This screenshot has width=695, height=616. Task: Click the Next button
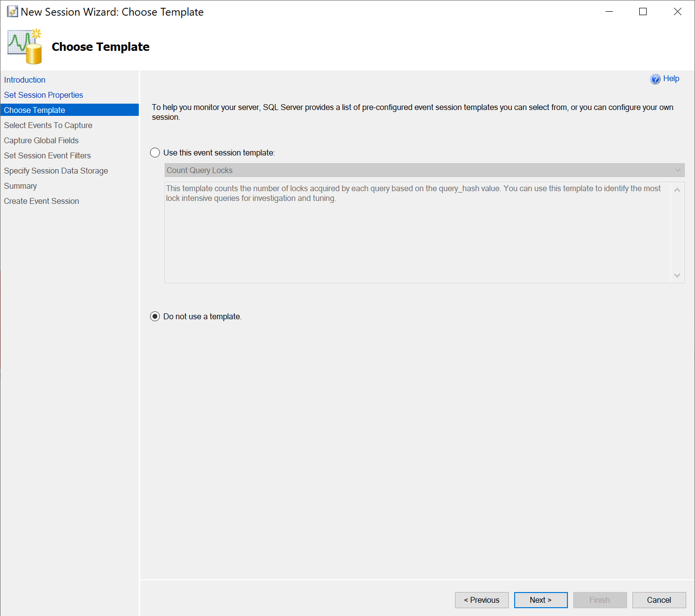pyautogui.click(x=541, y=600)
